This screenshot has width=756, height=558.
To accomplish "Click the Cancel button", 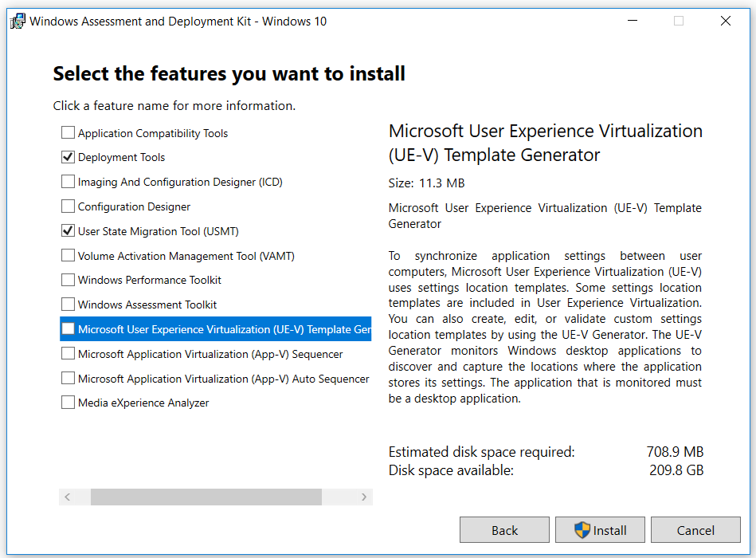I will pos(695,530).
